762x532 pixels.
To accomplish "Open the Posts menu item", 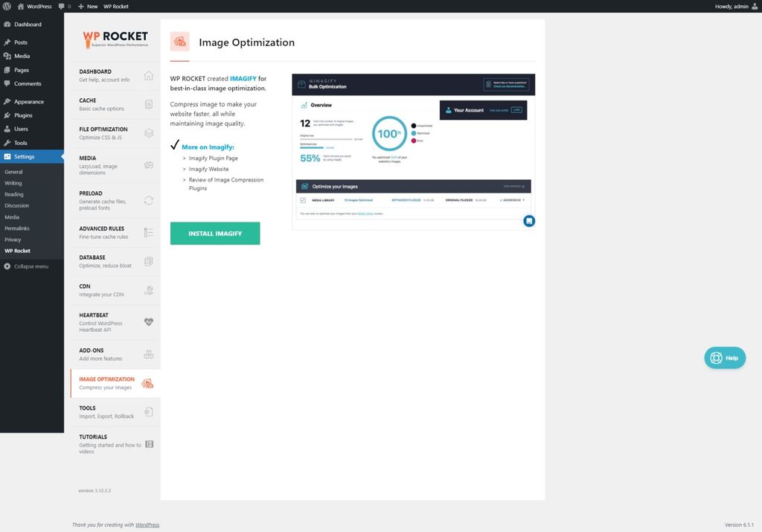I will pos(31,42).
